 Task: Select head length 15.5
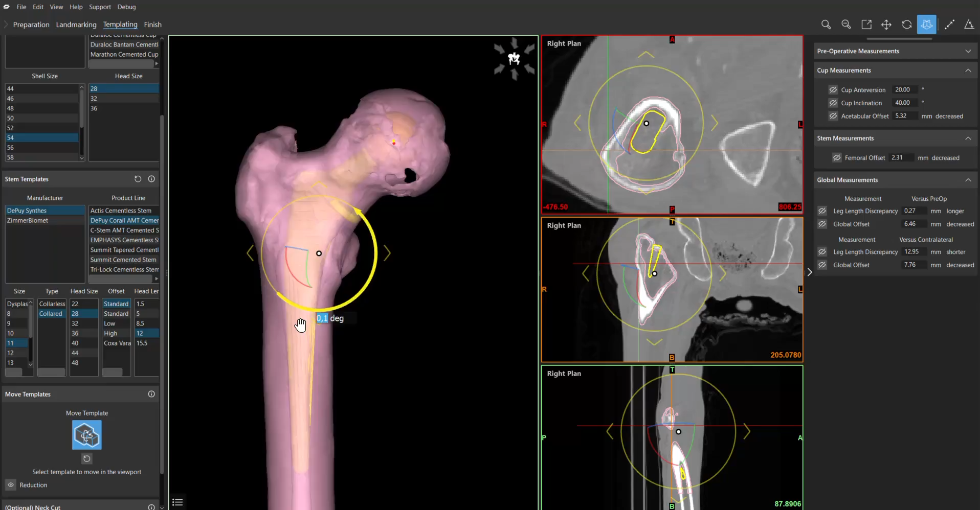[147, 343]
